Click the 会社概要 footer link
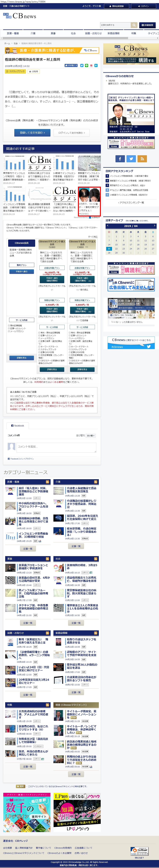 coord(7,848)
